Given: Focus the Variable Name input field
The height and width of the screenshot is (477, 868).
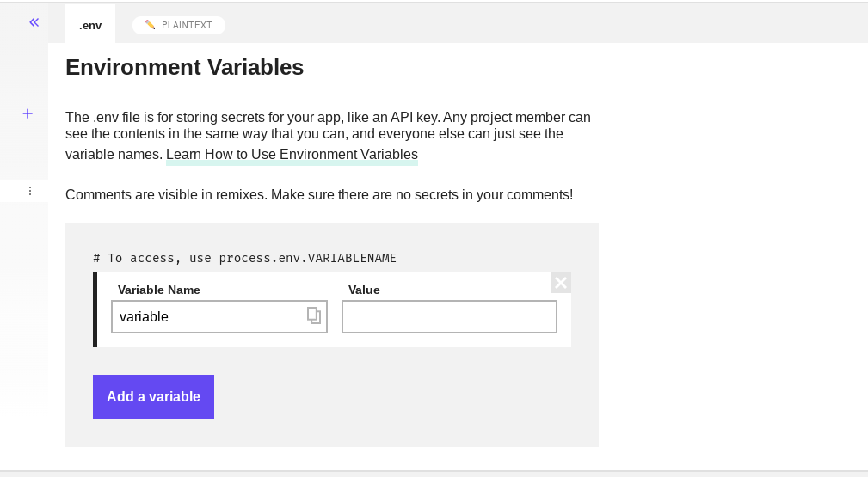Looking at the screenshot, I should coord(211,316).
